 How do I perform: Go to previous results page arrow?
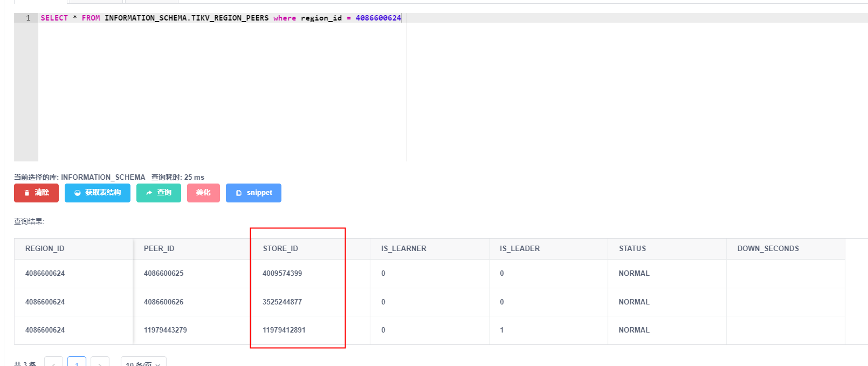pyautogui.click(x=53, y=363)
